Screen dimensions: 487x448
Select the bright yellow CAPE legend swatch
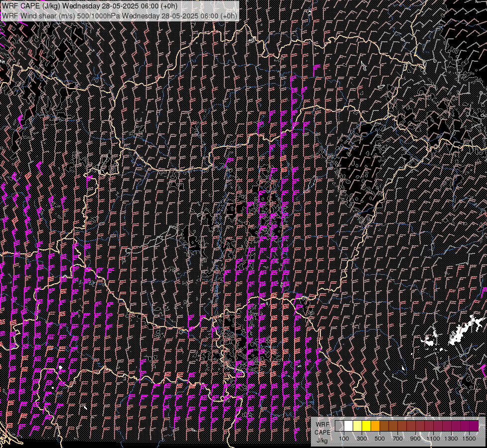[x=367, y=426]
